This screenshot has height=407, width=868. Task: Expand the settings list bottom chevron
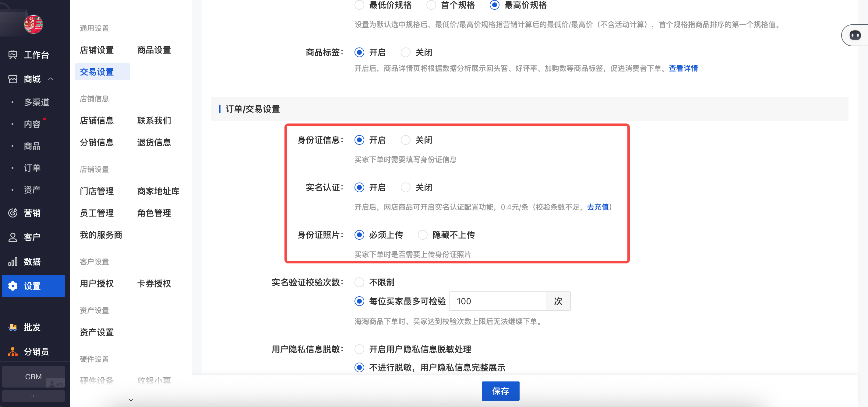[x=131, y=400]
